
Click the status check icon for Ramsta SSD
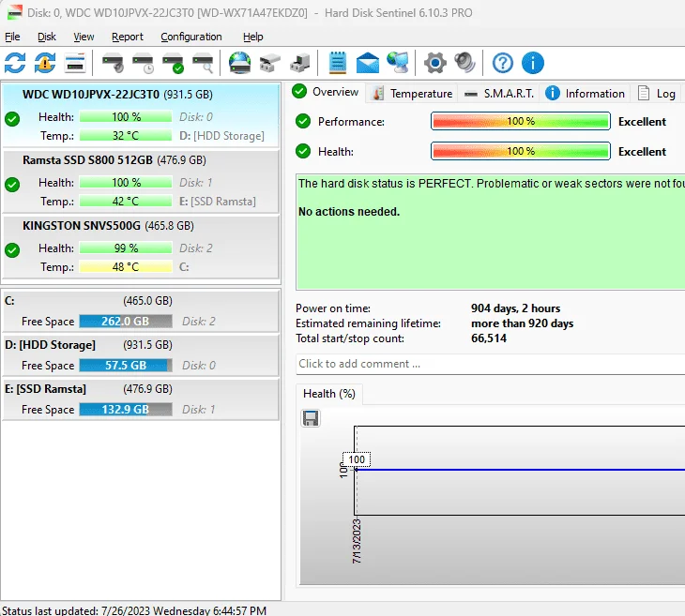tap(12, 185)
